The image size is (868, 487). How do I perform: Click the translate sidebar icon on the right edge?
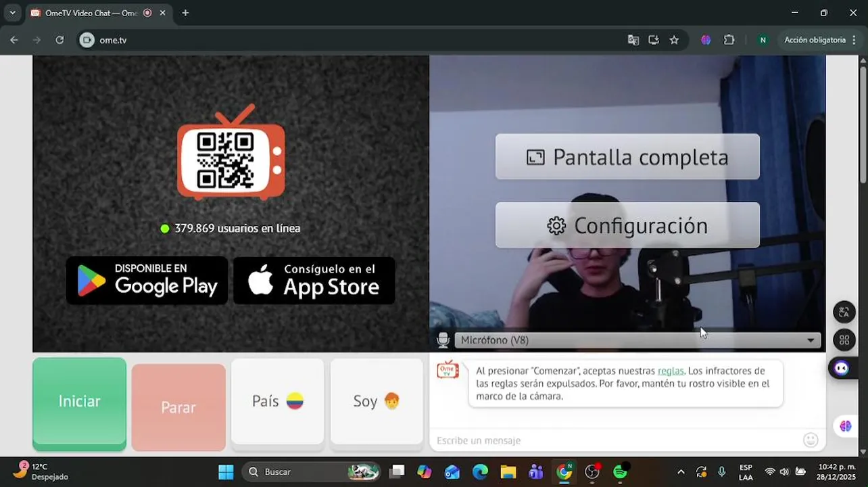coord(844,312)
